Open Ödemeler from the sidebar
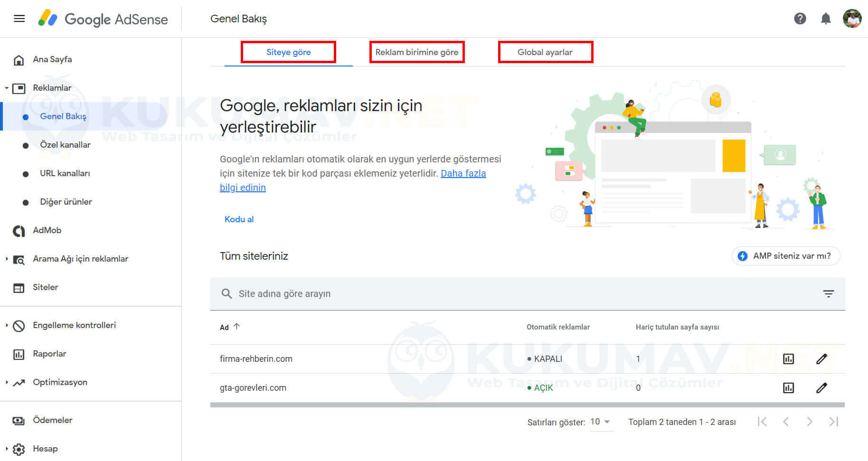 click(52, 420)
